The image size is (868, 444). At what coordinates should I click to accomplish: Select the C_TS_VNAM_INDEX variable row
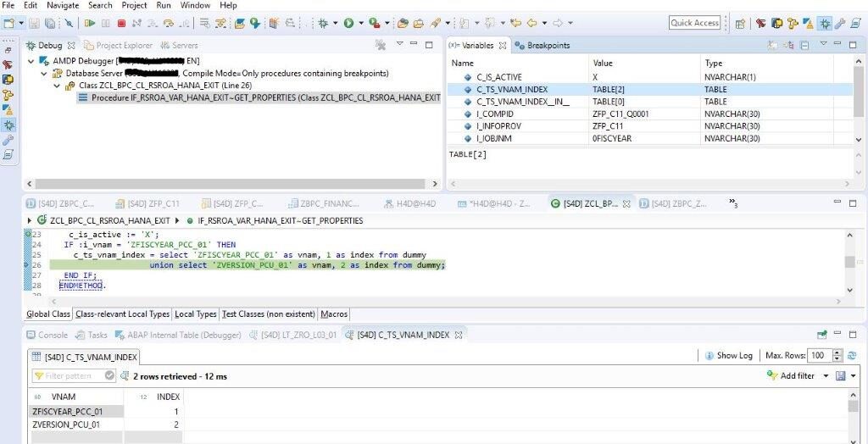click(518, 89)
